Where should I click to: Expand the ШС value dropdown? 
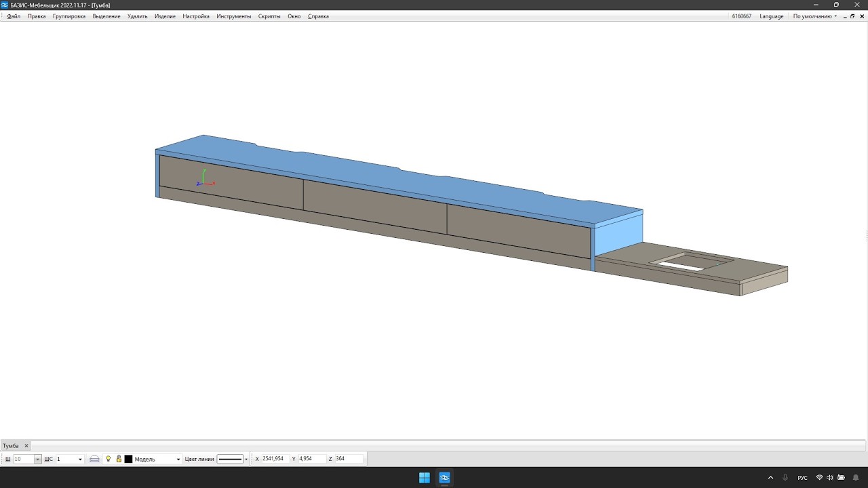(x=80, y=460)
